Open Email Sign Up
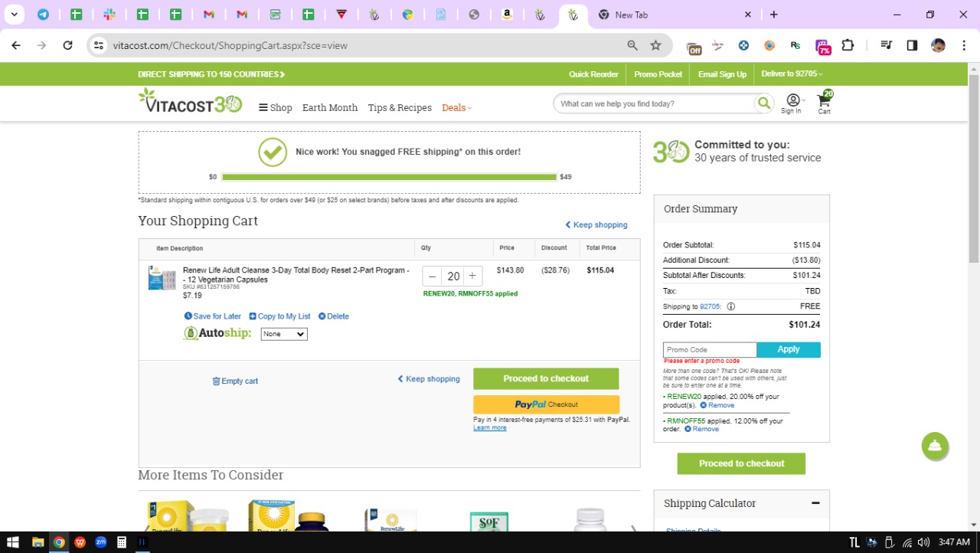 point(722,74)
